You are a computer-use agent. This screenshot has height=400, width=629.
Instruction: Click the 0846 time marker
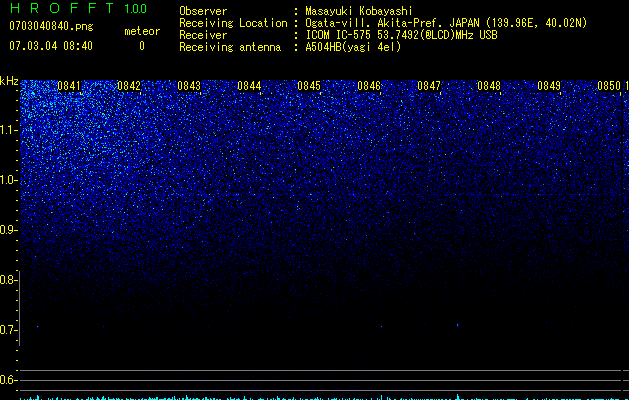(x=369, y=86)
